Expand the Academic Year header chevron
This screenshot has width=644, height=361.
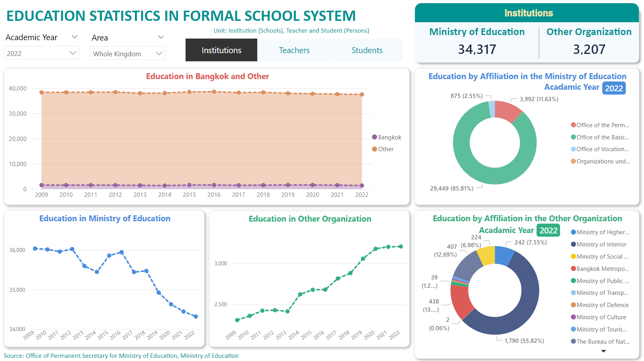[74, 37]
